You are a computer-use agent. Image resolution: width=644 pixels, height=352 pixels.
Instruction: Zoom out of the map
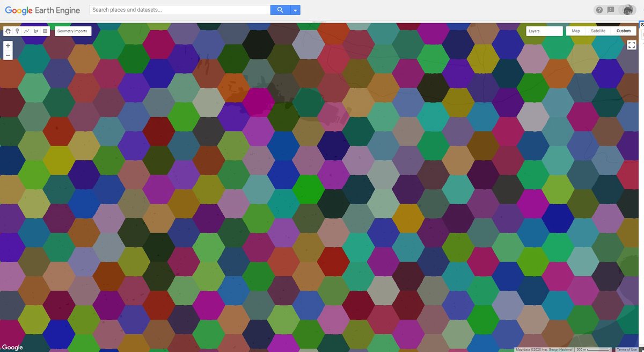(8, 55)
